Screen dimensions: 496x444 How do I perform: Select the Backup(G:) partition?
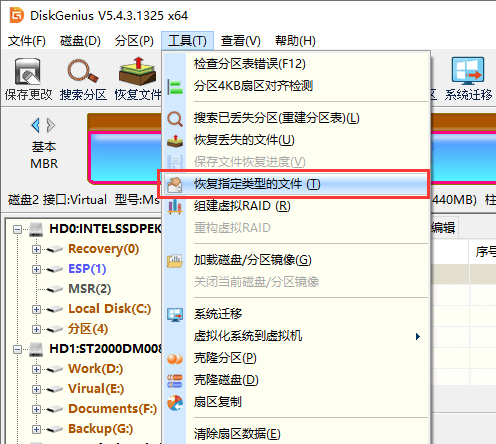pyautogui.click(x=100, y=429)
